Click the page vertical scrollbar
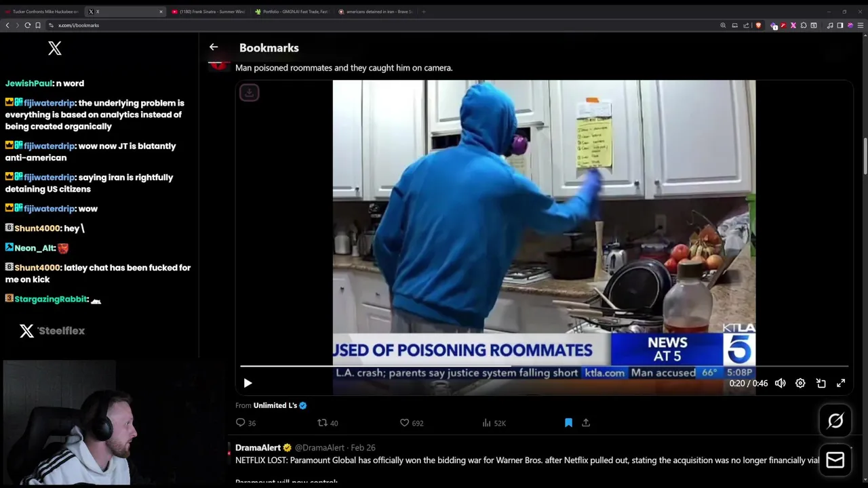Screen dimensions: 868x488 coord(864,156)
